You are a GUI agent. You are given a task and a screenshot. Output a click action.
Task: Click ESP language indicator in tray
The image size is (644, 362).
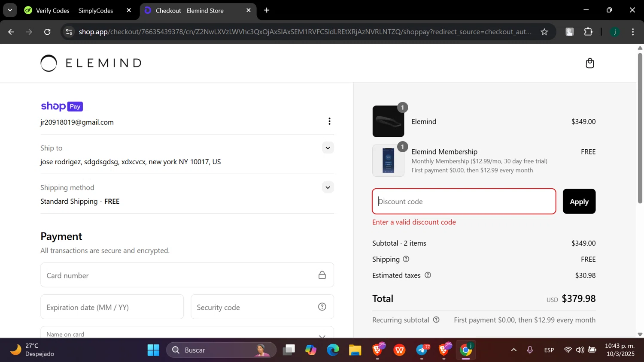[549, 350]
